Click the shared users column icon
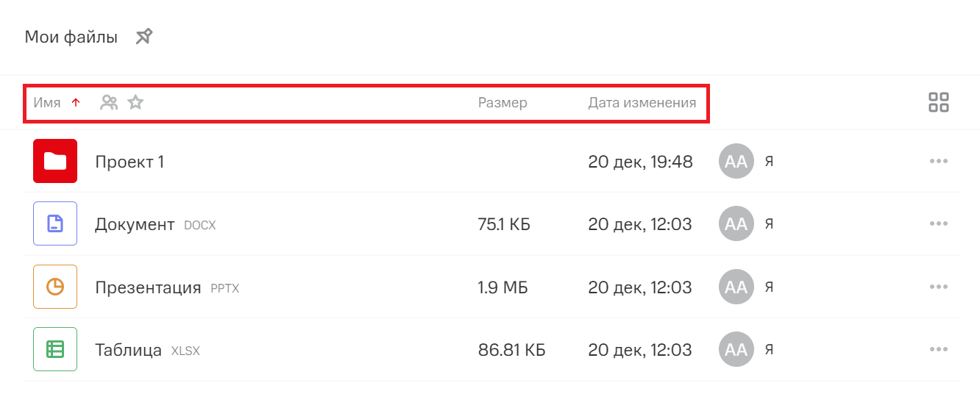Image resolution: width=980 pixels, height=394 pixels. coord(109,103)
